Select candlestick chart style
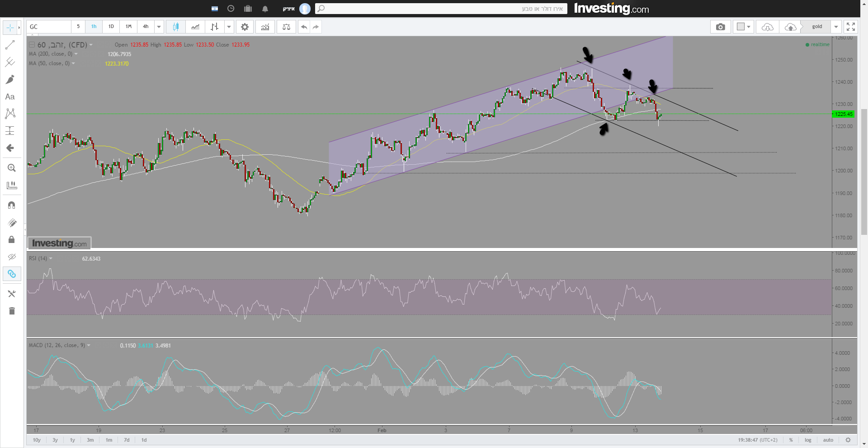The width and height of the screenshot is (868, 448). (176, 27)
